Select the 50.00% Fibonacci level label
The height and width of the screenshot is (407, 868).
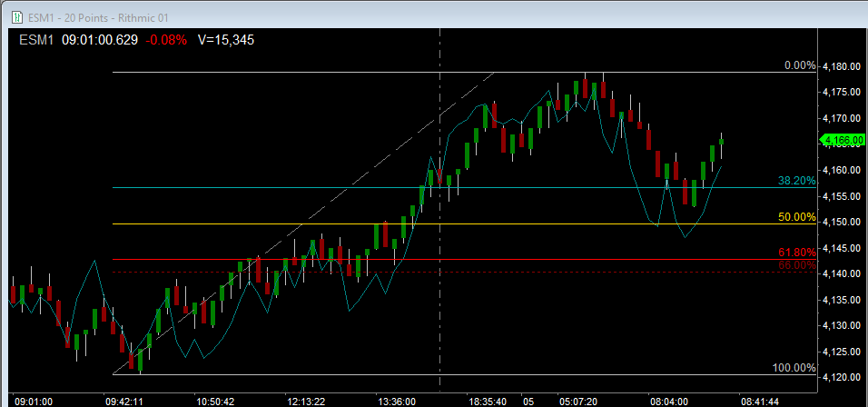click(x=796, y=217)
